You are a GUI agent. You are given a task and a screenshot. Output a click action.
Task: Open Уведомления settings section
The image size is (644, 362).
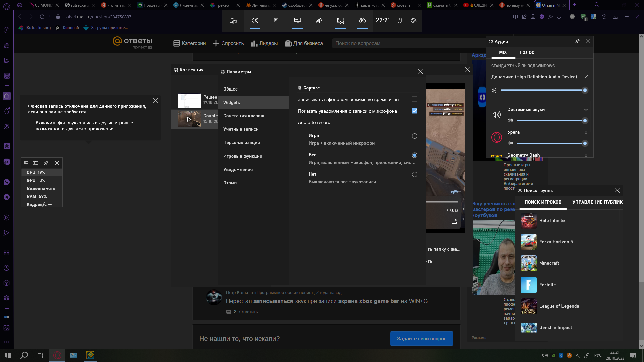point(253,170)
